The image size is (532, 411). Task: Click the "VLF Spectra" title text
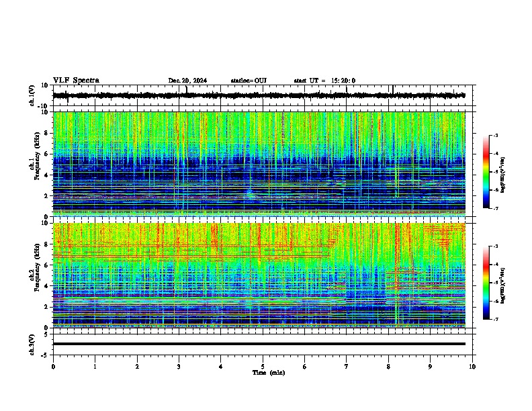coord(76,81)
